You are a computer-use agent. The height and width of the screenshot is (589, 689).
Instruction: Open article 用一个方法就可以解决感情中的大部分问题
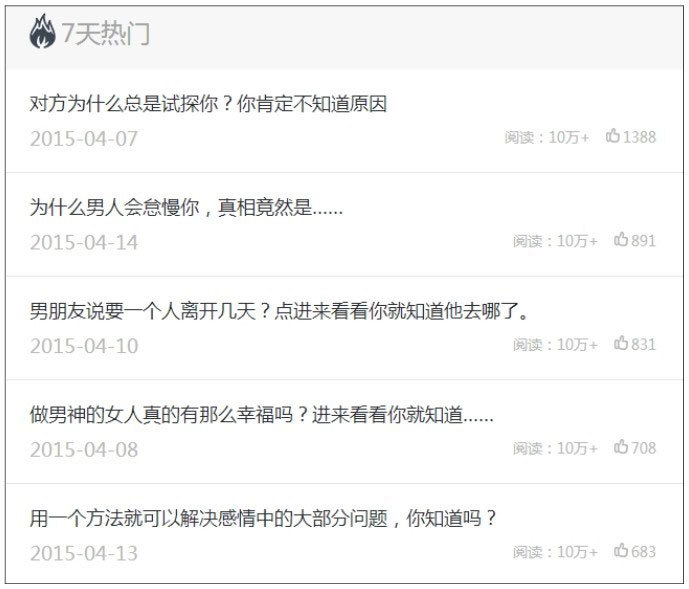[x=263, y=518]
